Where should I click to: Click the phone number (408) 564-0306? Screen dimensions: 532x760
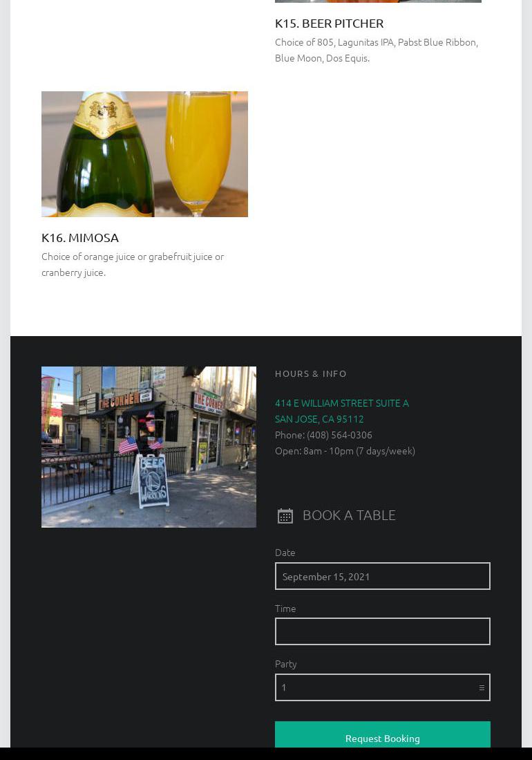pos(339,435)
